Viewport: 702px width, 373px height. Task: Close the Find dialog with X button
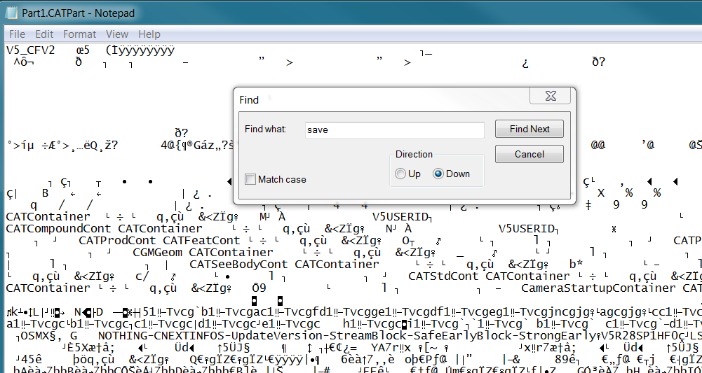coord(550,96)
